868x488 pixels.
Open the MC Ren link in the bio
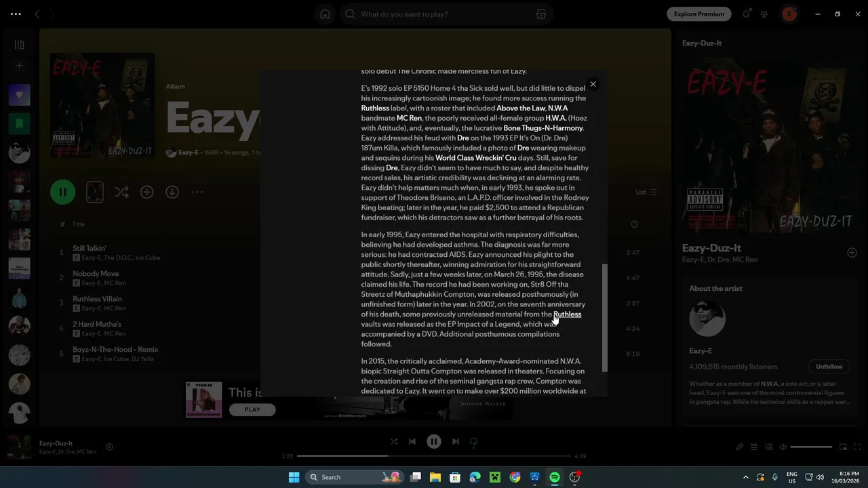(x=409, y=118)
